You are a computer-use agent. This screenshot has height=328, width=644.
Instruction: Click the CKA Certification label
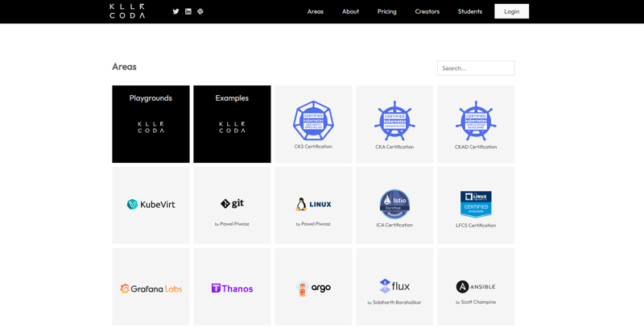[394, 147]
